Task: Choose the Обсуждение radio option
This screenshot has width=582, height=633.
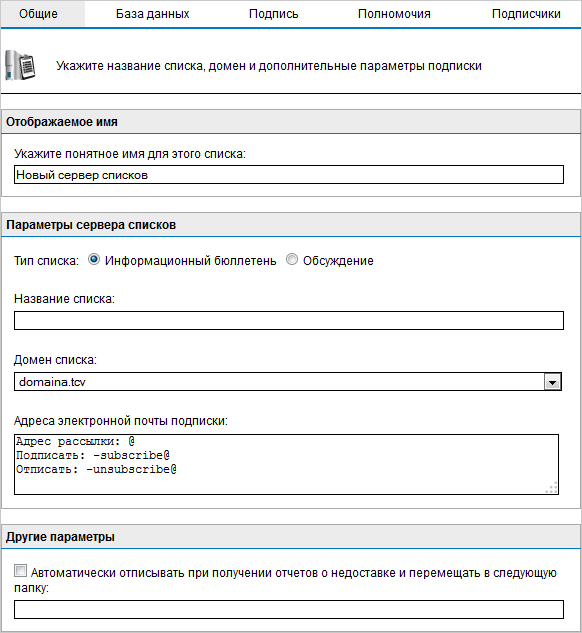Action: point(292,259)
